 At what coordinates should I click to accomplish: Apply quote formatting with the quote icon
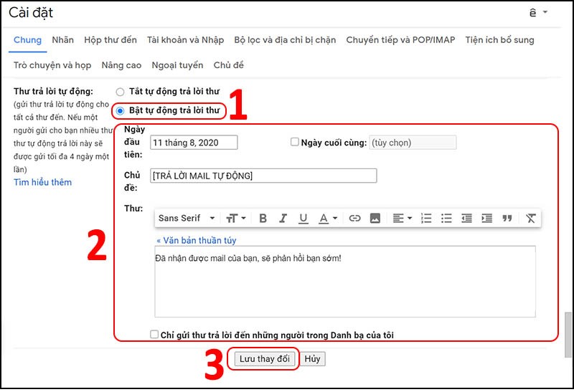(x=507, y=219)
